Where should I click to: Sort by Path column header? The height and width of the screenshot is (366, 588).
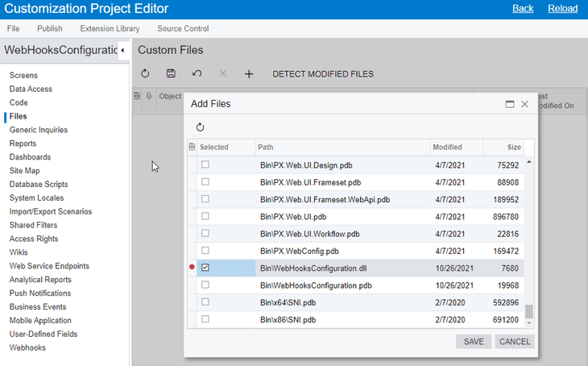[343, 148]
